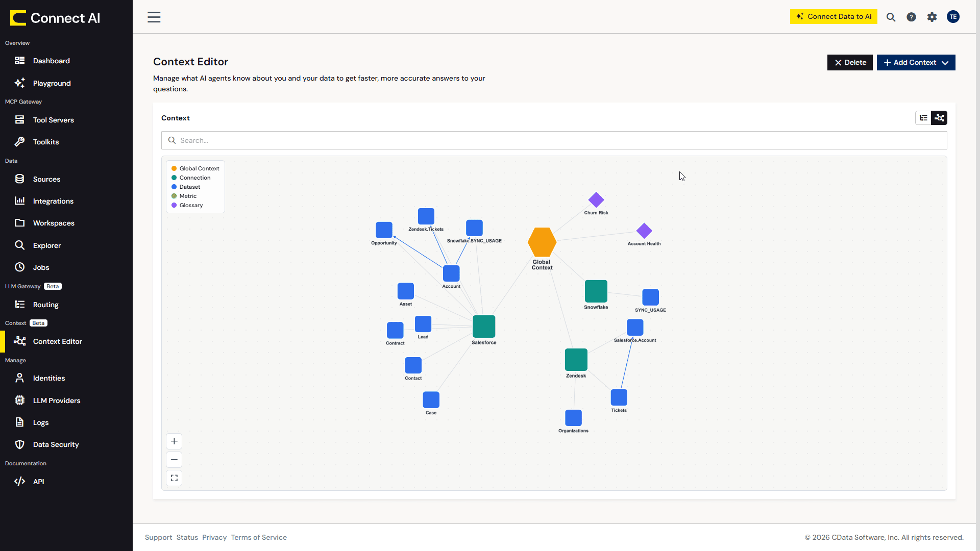Select the Tickets dataset node
Screen dimensions: 980x551
click(619, 397)
